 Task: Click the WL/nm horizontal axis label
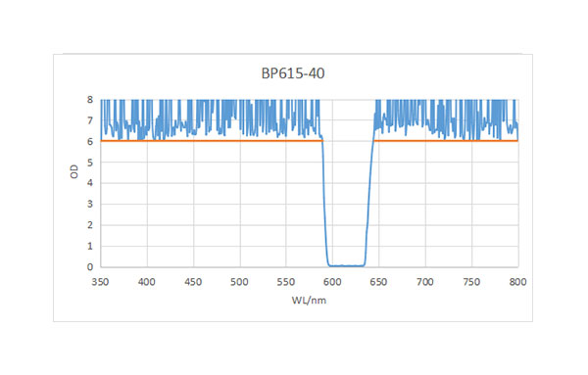(x=309, y=300)
